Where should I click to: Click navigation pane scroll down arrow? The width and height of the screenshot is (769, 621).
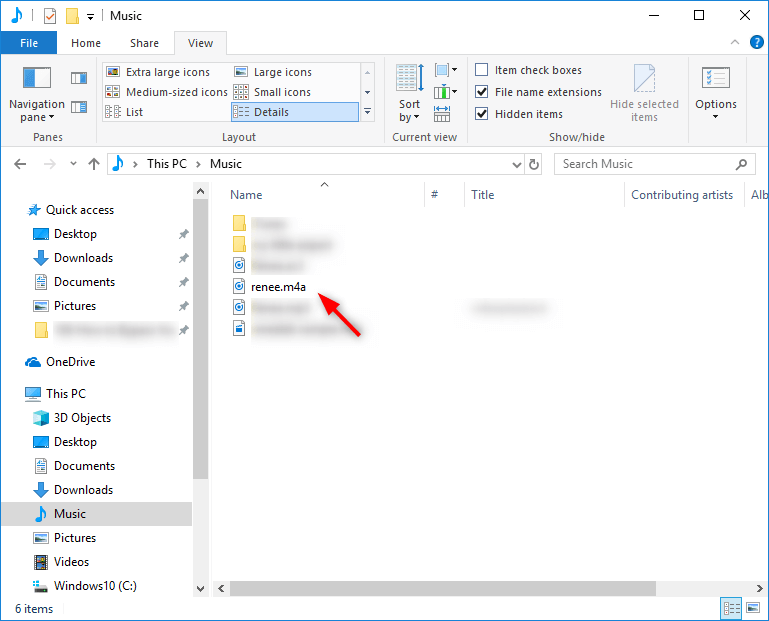(201, 589)
